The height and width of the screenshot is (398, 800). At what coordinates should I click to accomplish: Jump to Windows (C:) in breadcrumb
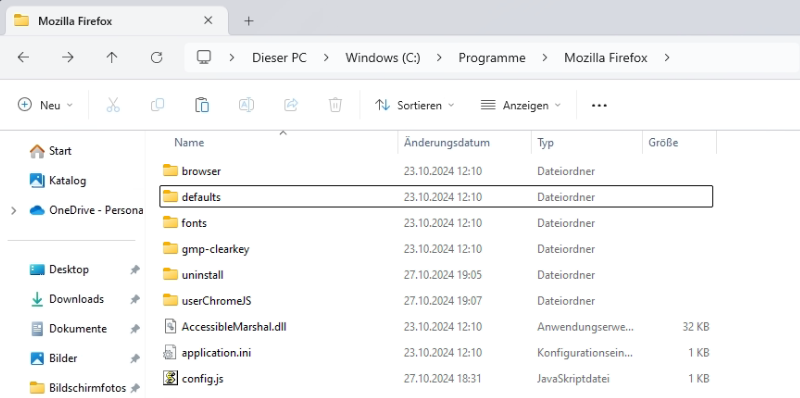tap(383, 58)
